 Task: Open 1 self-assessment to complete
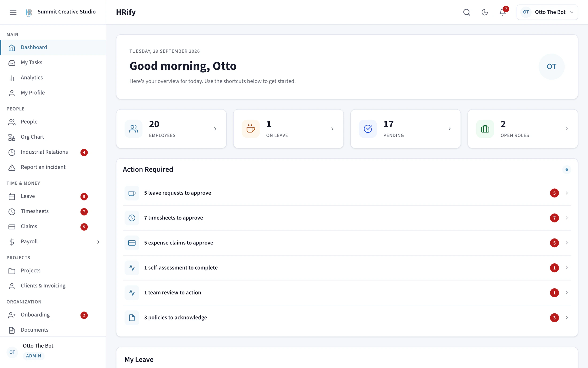[x=347, y=268]
